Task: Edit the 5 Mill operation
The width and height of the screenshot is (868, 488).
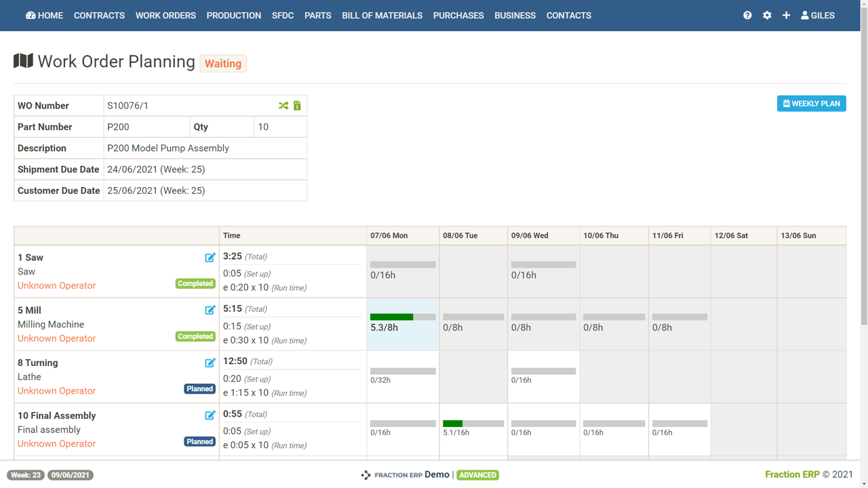Action: (x=210, y=310)
